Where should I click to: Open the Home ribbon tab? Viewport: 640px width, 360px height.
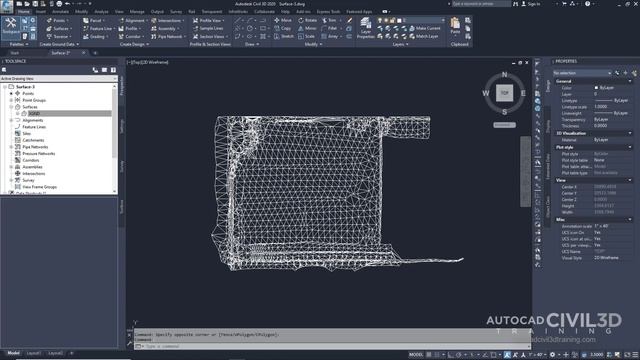point(24,12)
